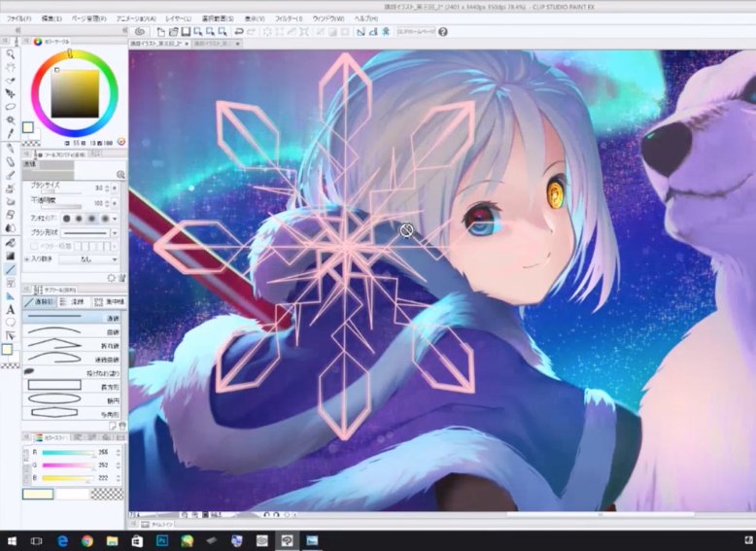Image resolution: width=756 pixels, height=551 pixels.
Task: Adjust the ブラシサイズ stepper arrows
Action: [107, 188]
